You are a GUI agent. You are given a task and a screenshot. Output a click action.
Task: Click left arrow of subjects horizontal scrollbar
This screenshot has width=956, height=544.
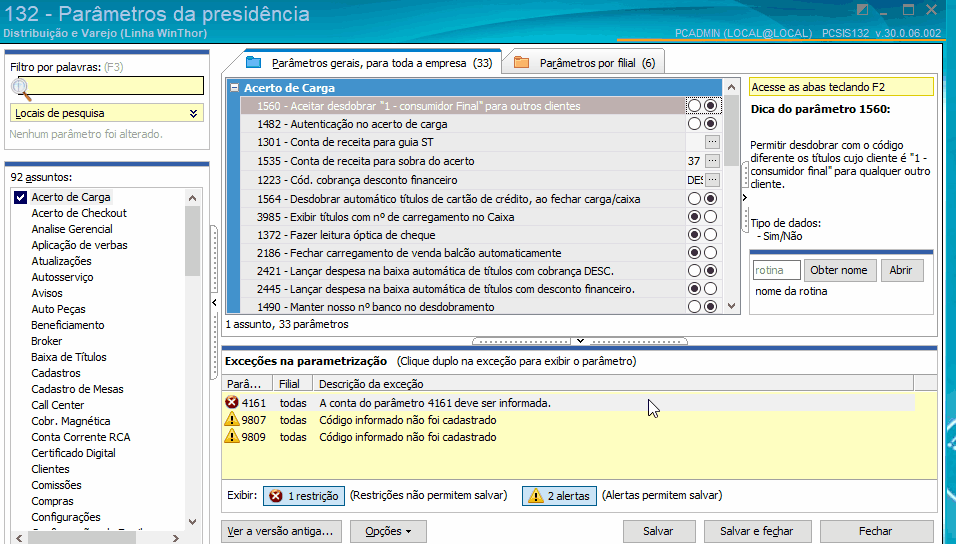click(x=20, y=538)
